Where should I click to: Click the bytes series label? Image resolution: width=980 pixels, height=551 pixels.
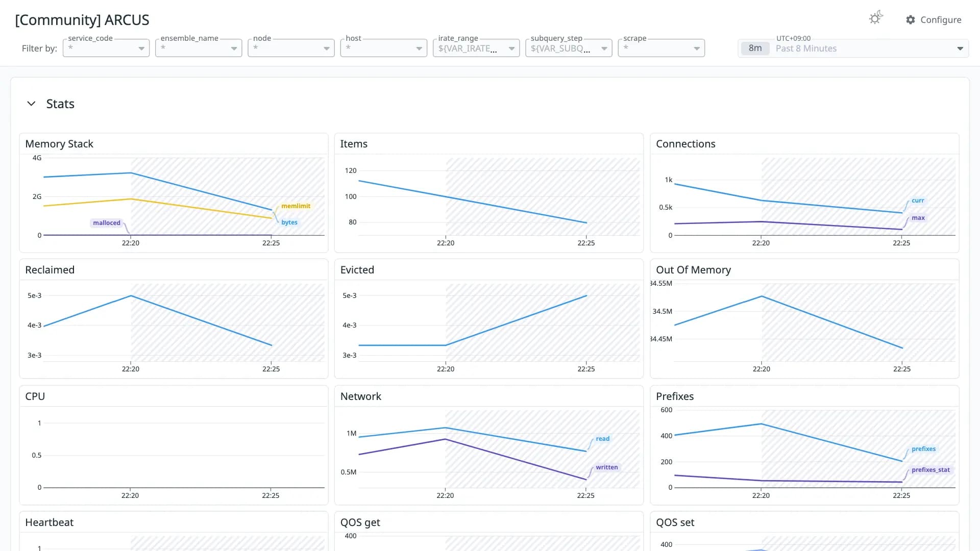point(289,222)
